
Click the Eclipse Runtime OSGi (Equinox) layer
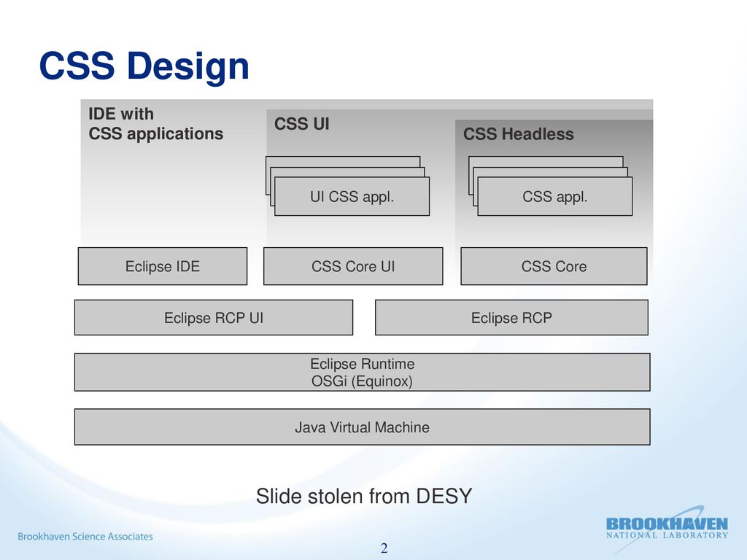(x=362, y=373)
